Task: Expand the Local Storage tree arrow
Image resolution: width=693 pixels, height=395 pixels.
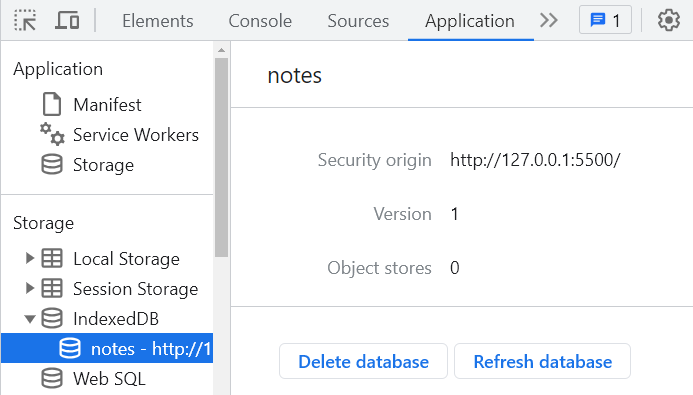Action: [30, 258]
